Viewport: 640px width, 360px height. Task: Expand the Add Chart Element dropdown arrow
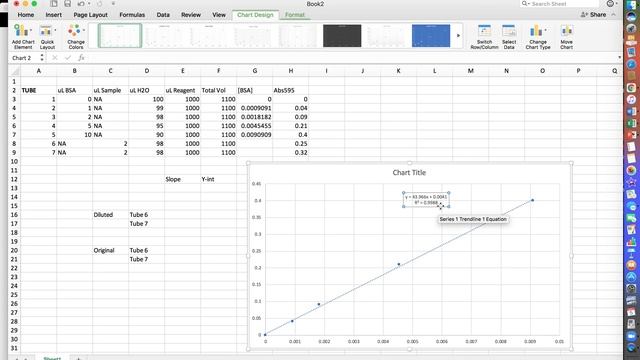pyautogui.click(x=31, y=30)
